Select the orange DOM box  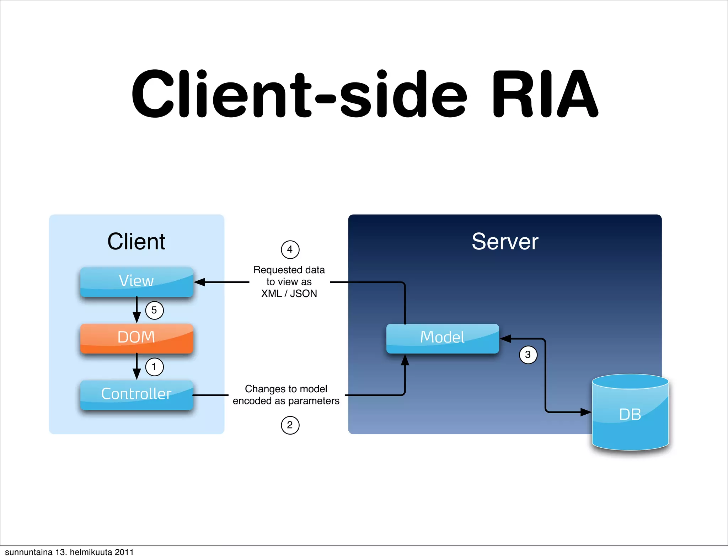pyautogui.click(x=136, y=338)
